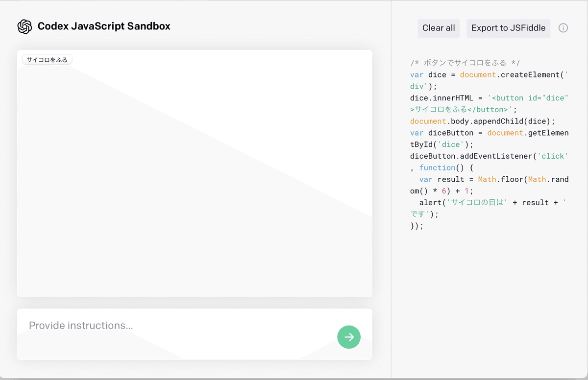The width and height of the screenshot is (588, 380).
Task: Click the code text alert('サイコロの目は'
Action: (463, 202)
